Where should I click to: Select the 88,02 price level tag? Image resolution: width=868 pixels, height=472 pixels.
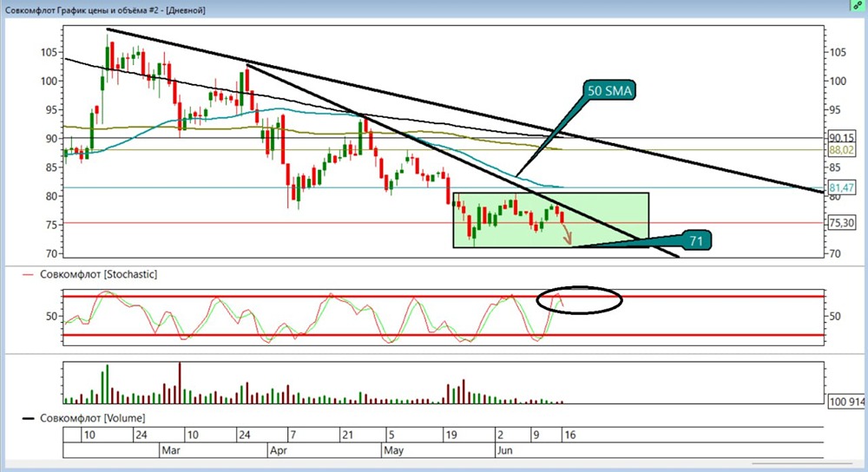[x=841, y=150]
